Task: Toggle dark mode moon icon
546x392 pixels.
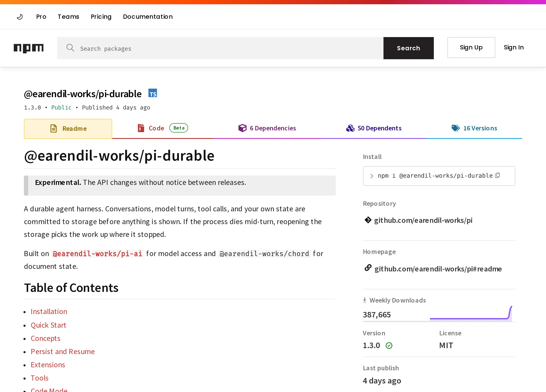Action: (x=20, y=17)
